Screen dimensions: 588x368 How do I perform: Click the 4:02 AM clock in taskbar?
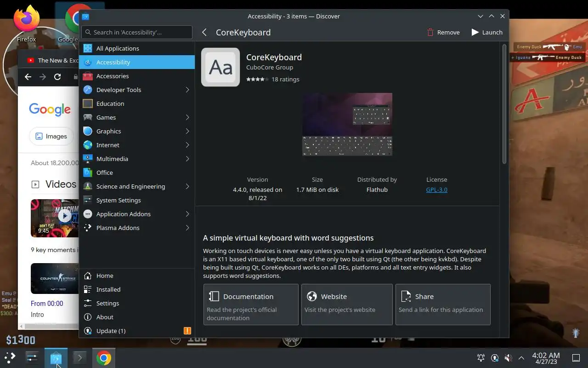(546, 358)
